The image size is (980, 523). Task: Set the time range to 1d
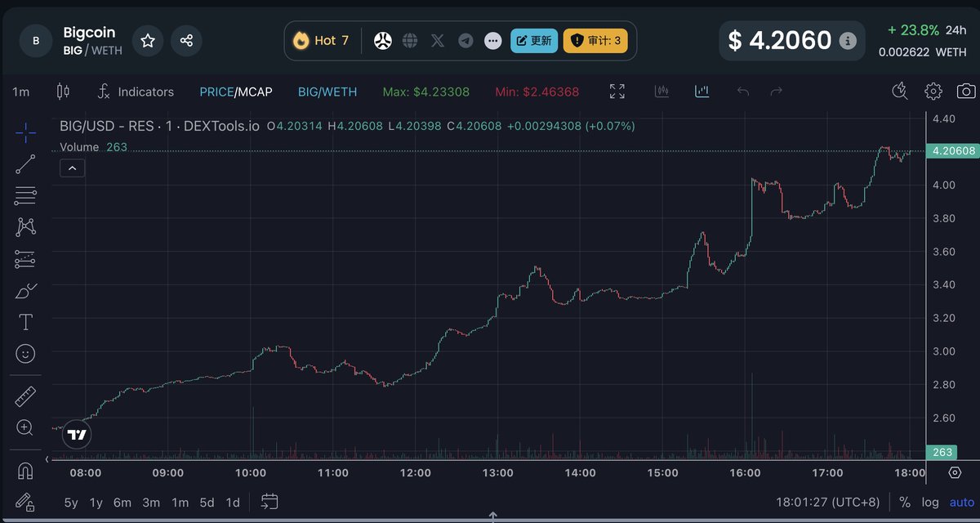tap(233, 503)
